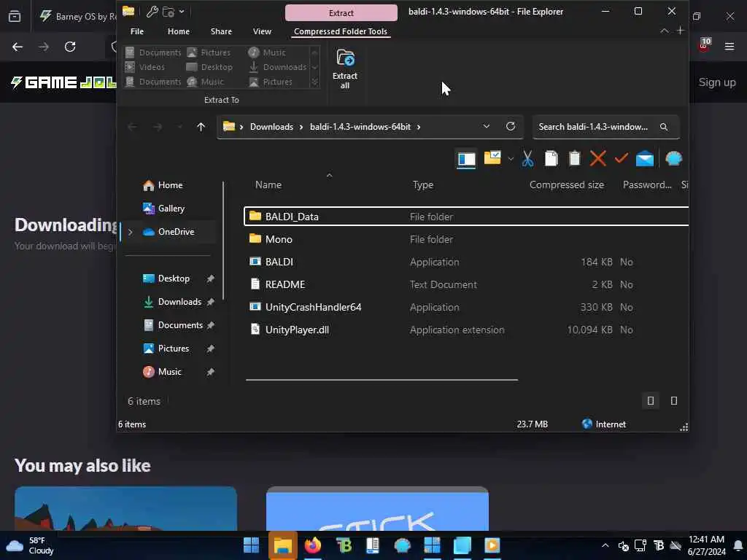Show hidden tray icons chevron
This screenshot has height=560, width=747.
(605, 545)
